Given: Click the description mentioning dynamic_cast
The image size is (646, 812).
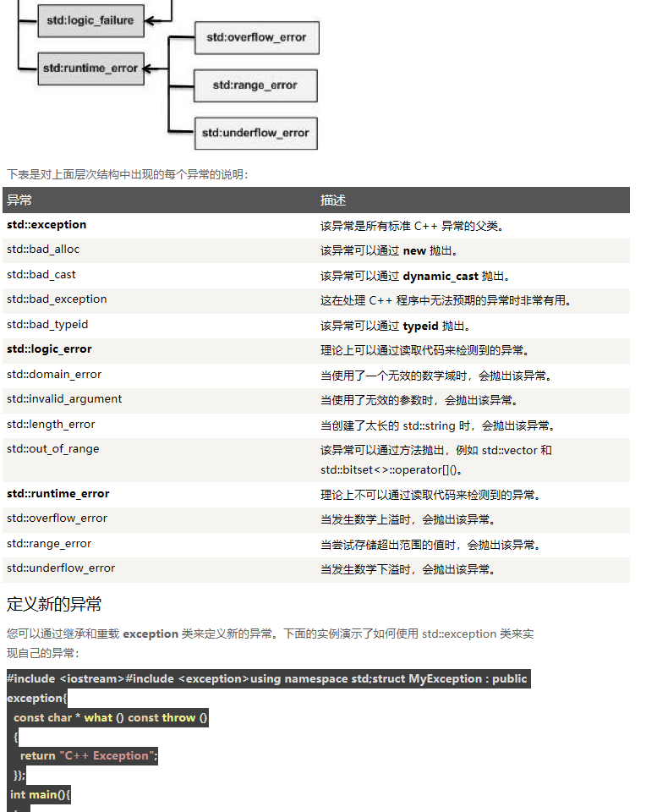Looking at the screenshot, I should tap(414, 277).
